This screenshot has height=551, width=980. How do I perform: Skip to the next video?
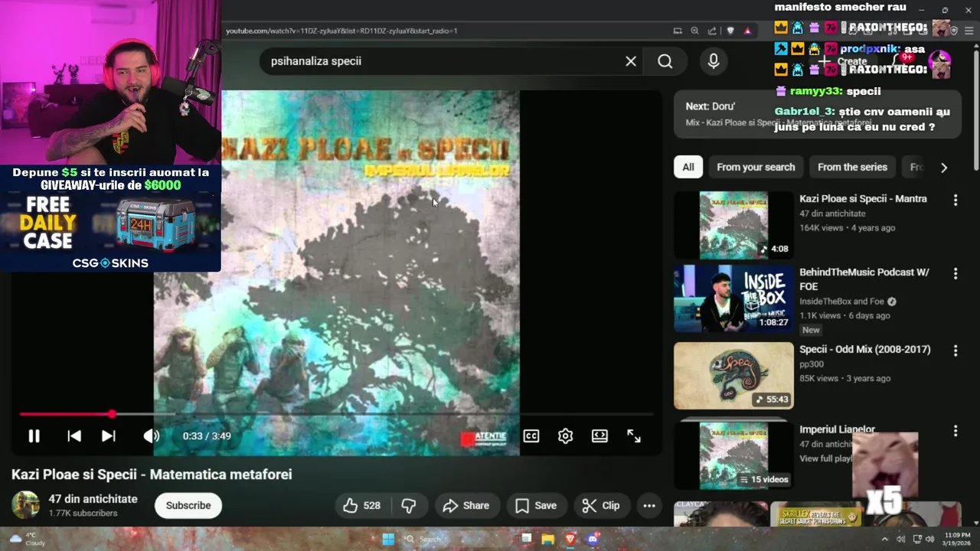pyautogui.click(x=109, y=436)
